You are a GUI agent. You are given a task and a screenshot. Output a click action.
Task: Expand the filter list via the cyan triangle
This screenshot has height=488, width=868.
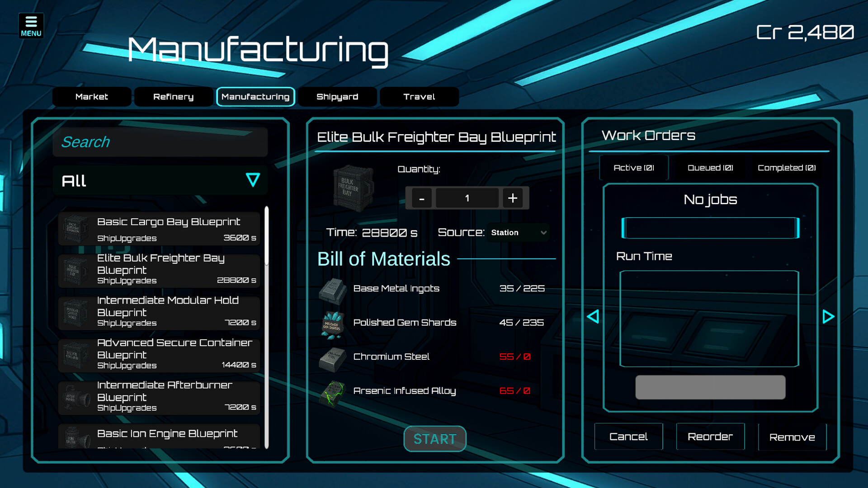click(252, 180)
